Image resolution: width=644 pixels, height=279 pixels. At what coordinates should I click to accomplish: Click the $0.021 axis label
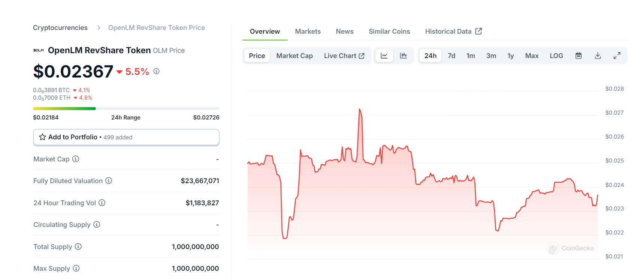tap(614, 257)
